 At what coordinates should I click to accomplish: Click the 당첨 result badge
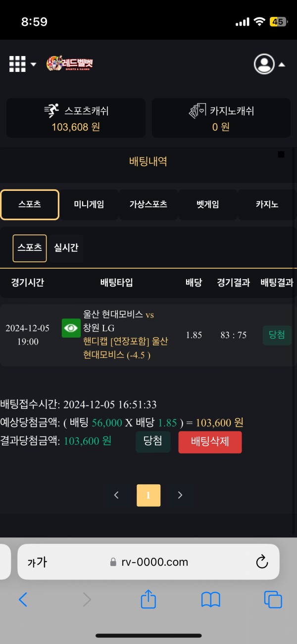point(277,335)
